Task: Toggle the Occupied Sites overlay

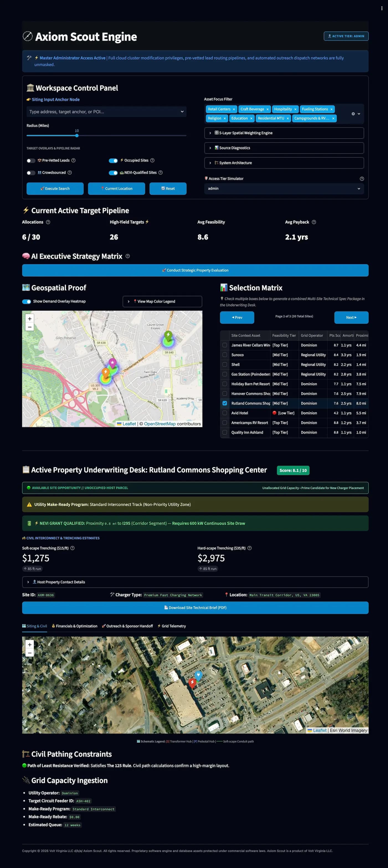Action: tap(113, 161)
